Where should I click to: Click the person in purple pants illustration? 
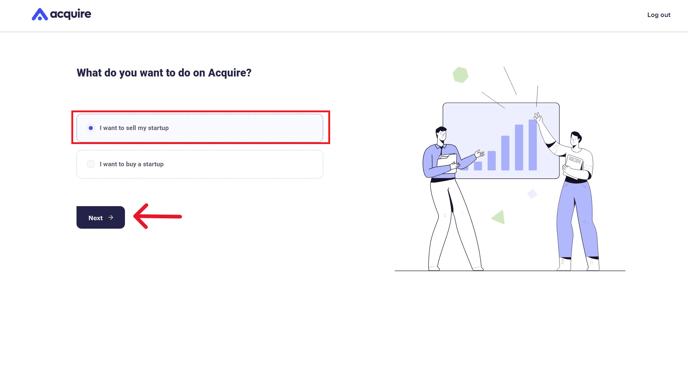pos(569,193)
